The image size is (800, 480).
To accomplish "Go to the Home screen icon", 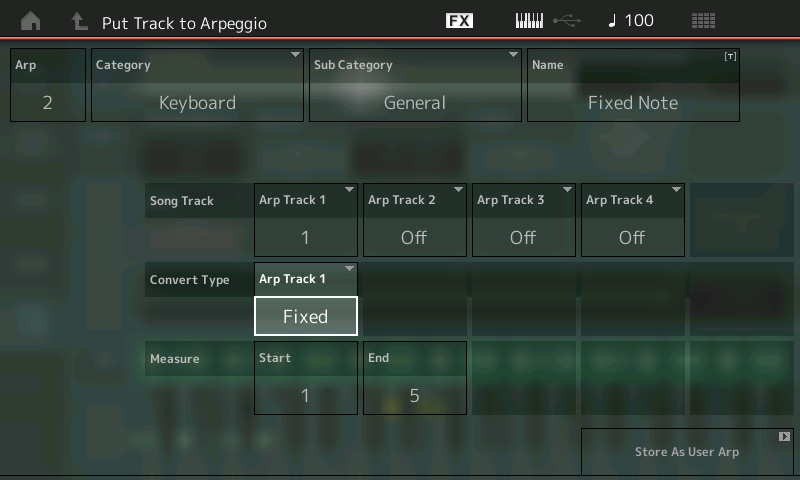I will (x=31, y=21).
